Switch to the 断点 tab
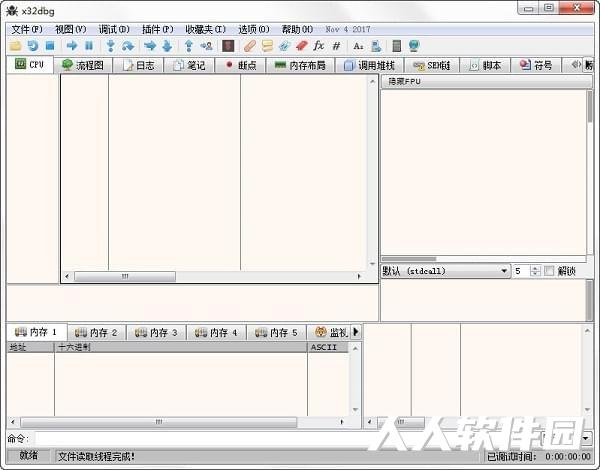Image resolution: width=600 pixels, height=470 pixels. [x=240, y=65]
